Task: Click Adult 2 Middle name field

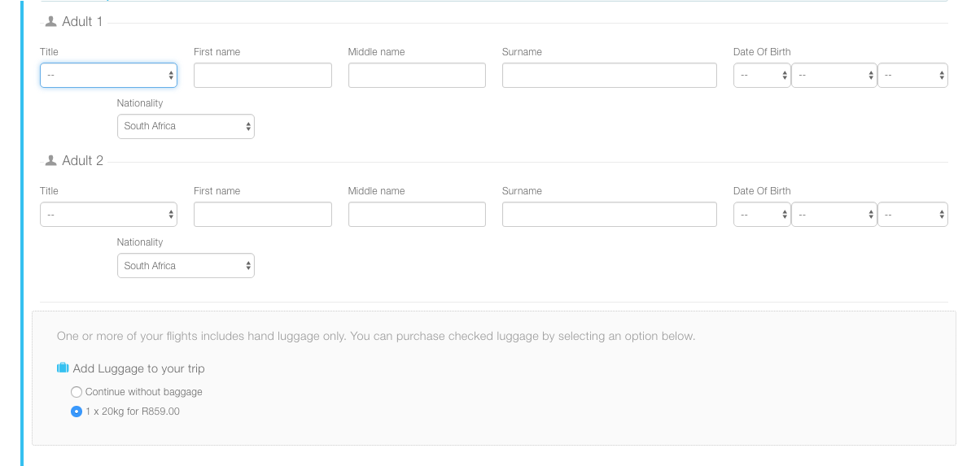Action: coord(417,214)
